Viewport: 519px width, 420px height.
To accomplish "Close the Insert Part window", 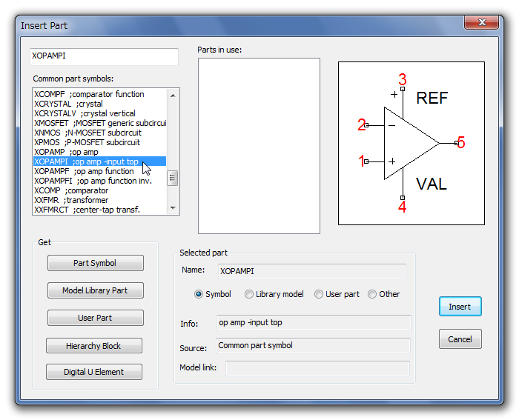I will click(x=482, y=22).
